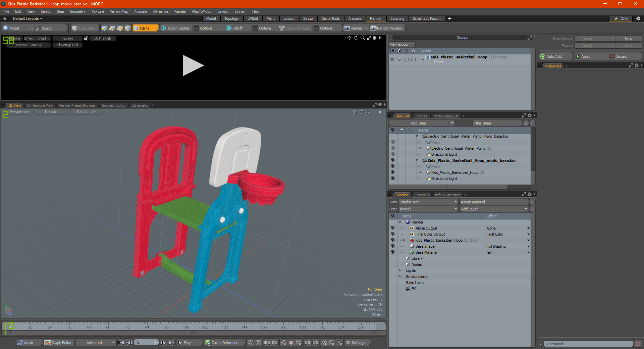Expand the Lights entry in Shader Tree
The width and height of the screenshot is (644, 349).
coord(400,270)
